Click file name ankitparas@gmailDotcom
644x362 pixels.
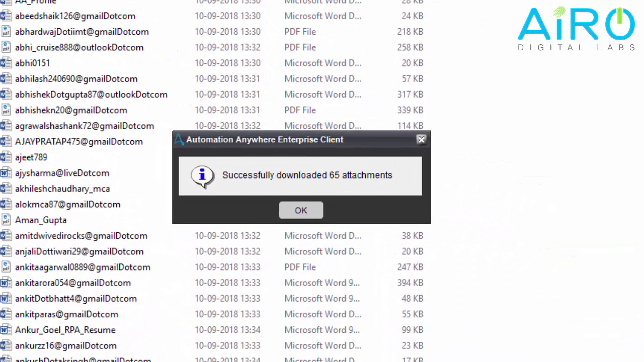[x=66, y=314]
